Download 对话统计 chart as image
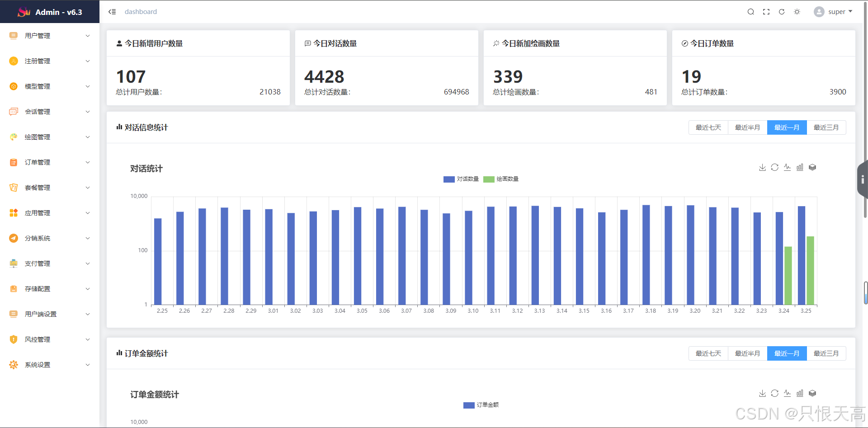Viewport: 868px width, 428px height. coord(762,167)
